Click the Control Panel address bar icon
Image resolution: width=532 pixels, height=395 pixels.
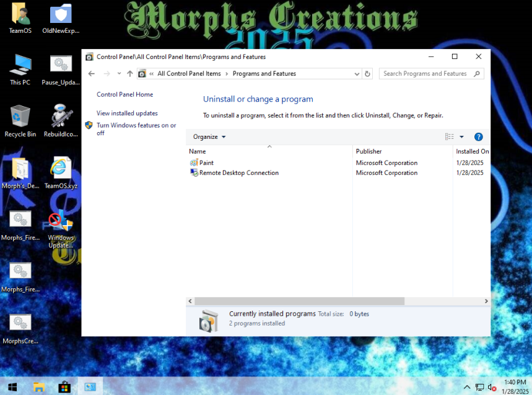(142, 74)
